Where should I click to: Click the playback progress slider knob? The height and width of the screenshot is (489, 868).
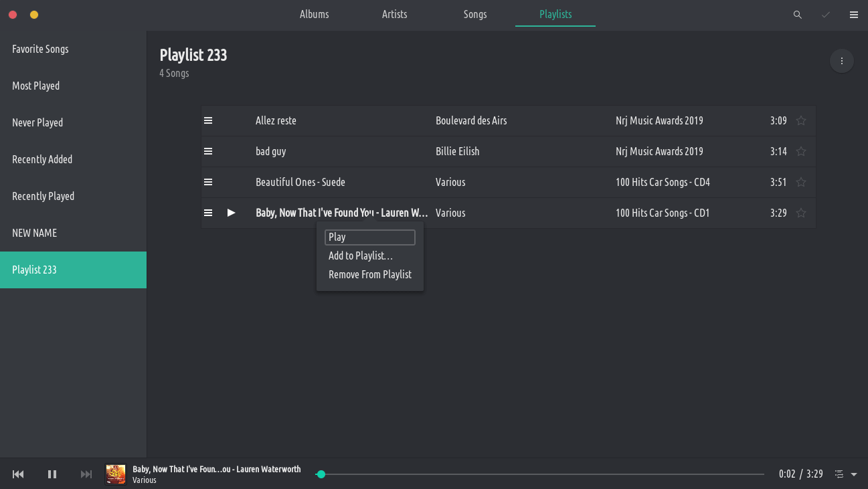tap(321, 474)
